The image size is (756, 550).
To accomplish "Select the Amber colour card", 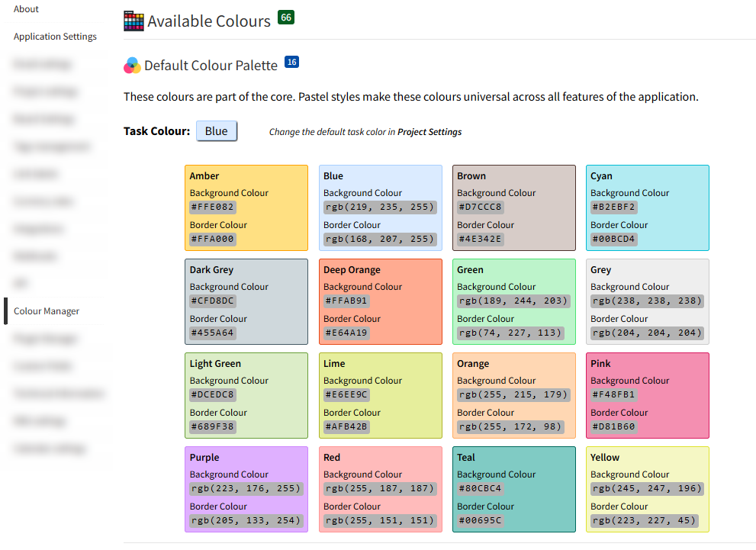I will click(x=246, y=207).
